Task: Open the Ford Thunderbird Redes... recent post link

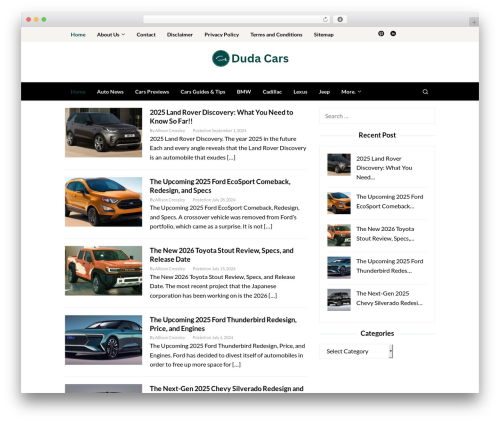Action: click(x=390, y=266)
